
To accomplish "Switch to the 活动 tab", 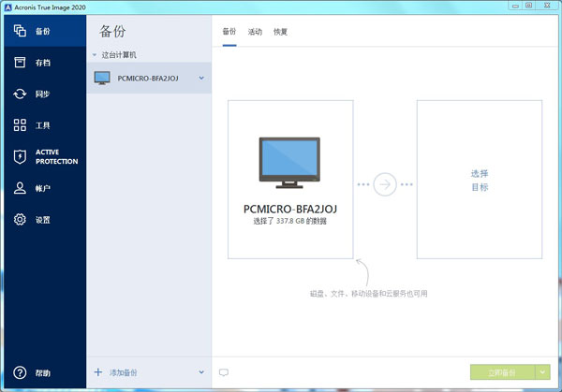I will (255, 32).
